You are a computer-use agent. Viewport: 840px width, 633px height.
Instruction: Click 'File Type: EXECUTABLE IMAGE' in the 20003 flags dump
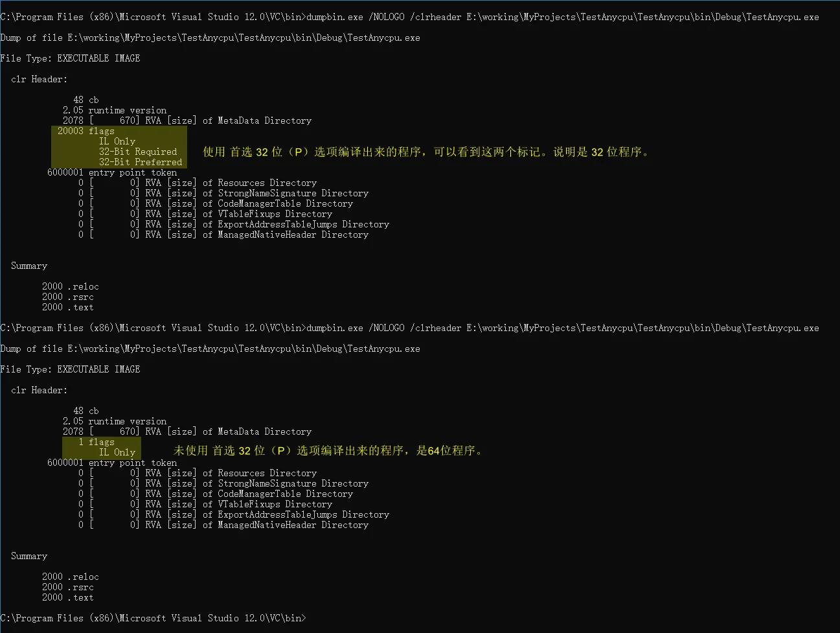coord(70,58)
